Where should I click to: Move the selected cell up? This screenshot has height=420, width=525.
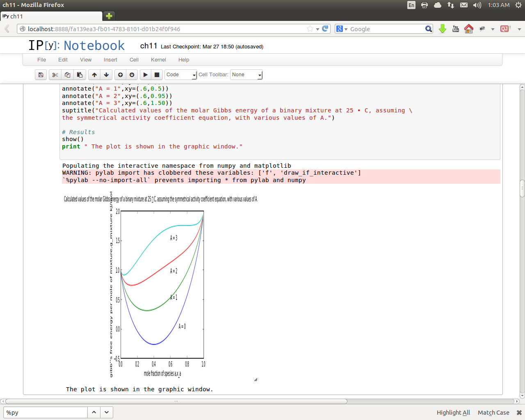[x=94, y=75]
